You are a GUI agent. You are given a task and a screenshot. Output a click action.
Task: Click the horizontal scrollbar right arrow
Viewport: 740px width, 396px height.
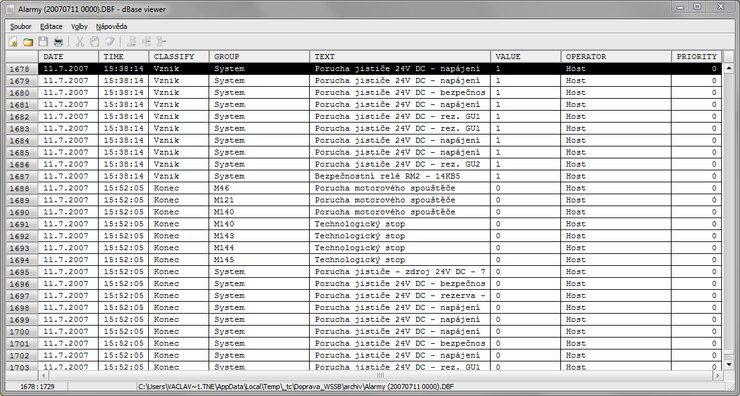[x=717, y=376]
